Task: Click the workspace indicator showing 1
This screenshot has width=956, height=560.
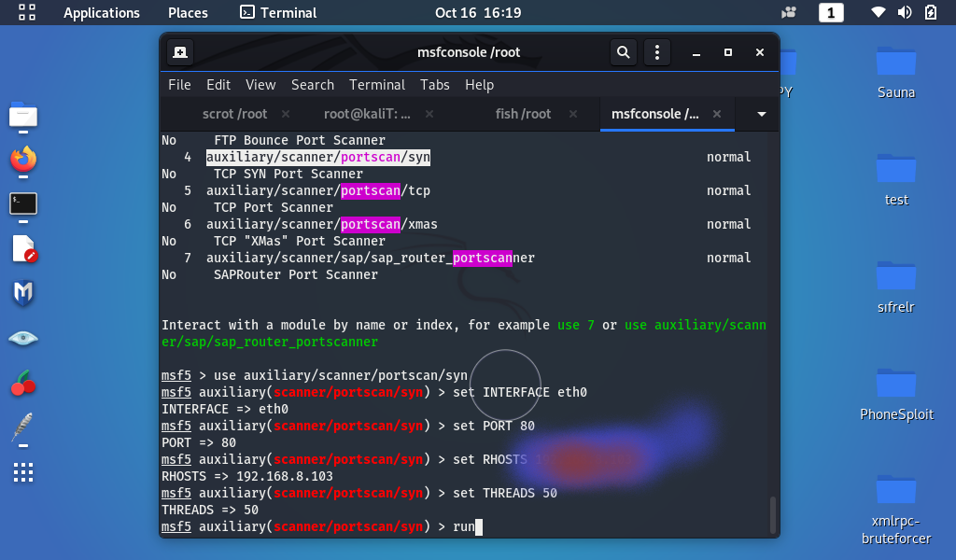Action: point(831,13)
